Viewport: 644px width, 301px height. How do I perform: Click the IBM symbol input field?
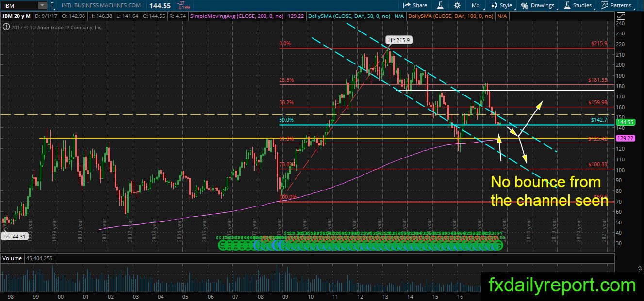[x=20, y=5]
